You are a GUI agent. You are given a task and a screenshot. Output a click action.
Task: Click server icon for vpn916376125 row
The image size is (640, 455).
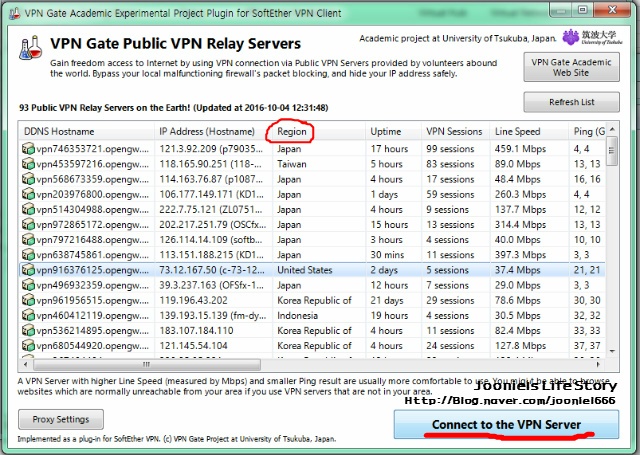[28, 269]
